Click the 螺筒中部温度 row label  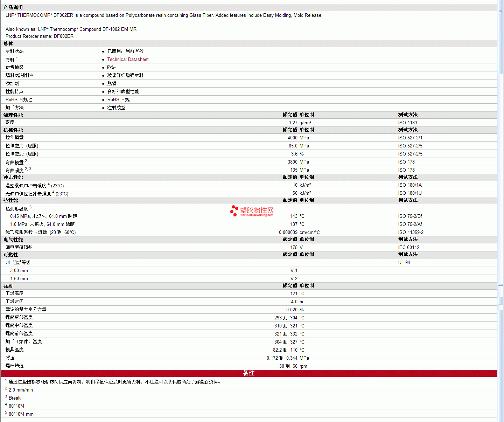tap(19, 326)
